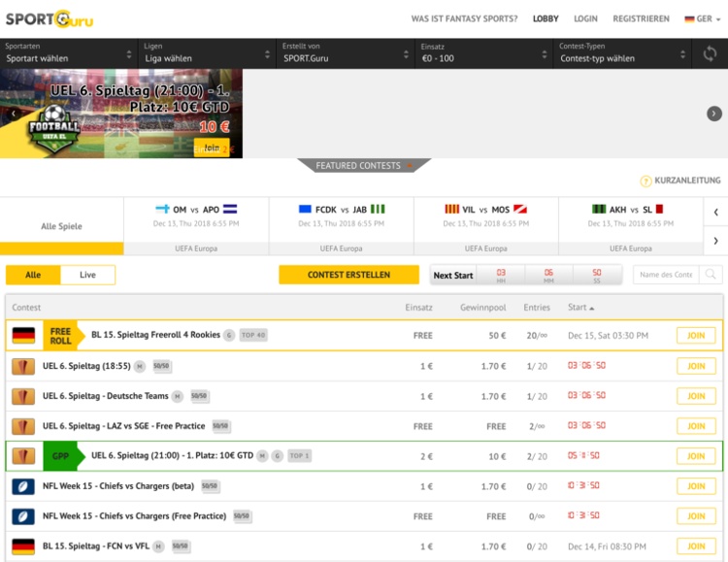Select VIL vs MOS match tab
The height and width of the screenshot is (562, 728).
tap(486, 226)
